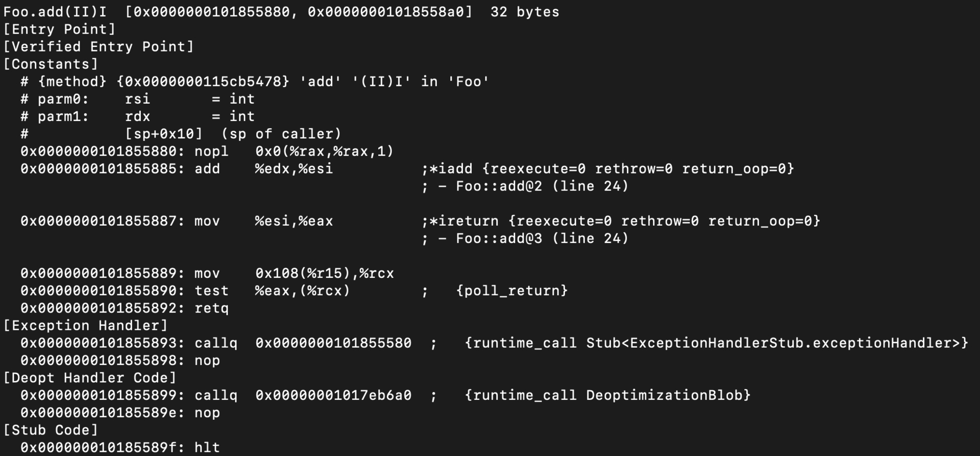The height and width of the screenshot is (456, 980).
Task: Click the mov %esi,%eax instruction
Action: tap(263, 221)
